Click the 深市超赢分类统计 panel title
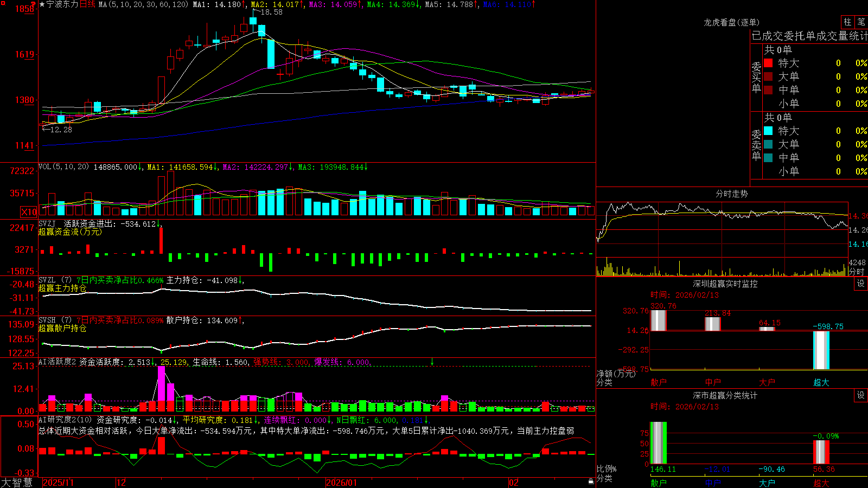 (725, 395)
